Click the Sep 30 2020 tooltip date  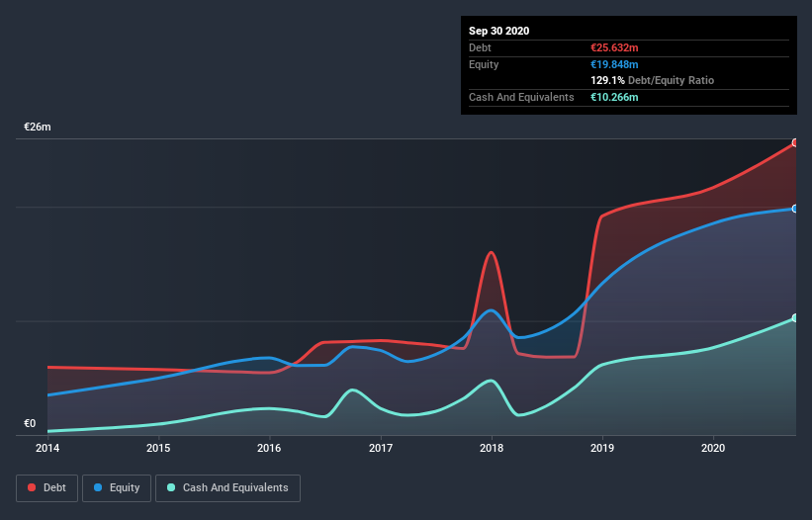(499, 31)
